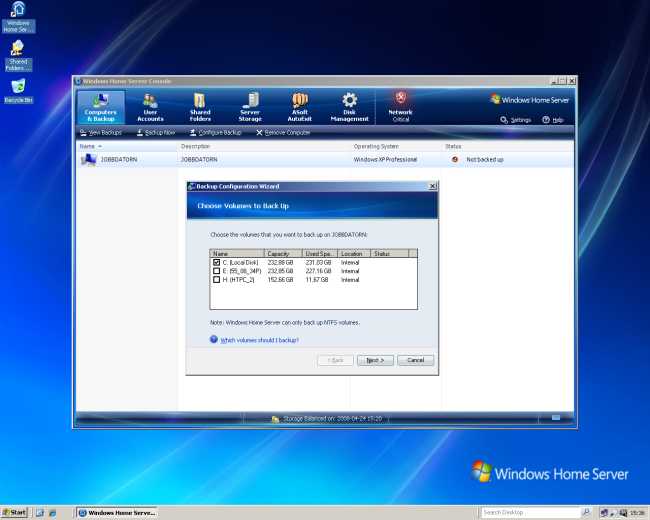Open Windows Home Server Console desktop shortcut
Image resolution: width=650 pixels, height=520 pixels.
pyautogui.click(x=18, y=17)
